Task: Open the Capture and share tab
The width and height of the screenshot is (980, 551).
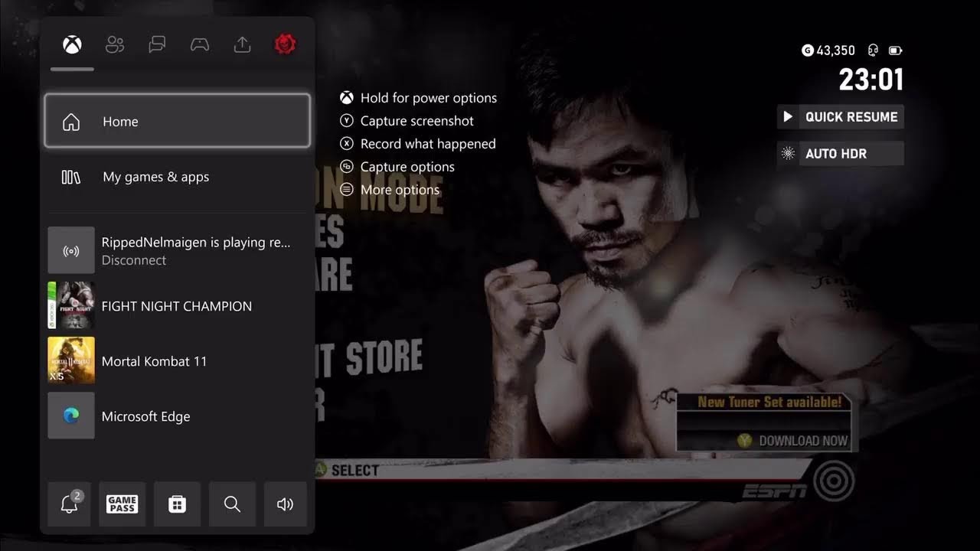Action: coord(242,45)
